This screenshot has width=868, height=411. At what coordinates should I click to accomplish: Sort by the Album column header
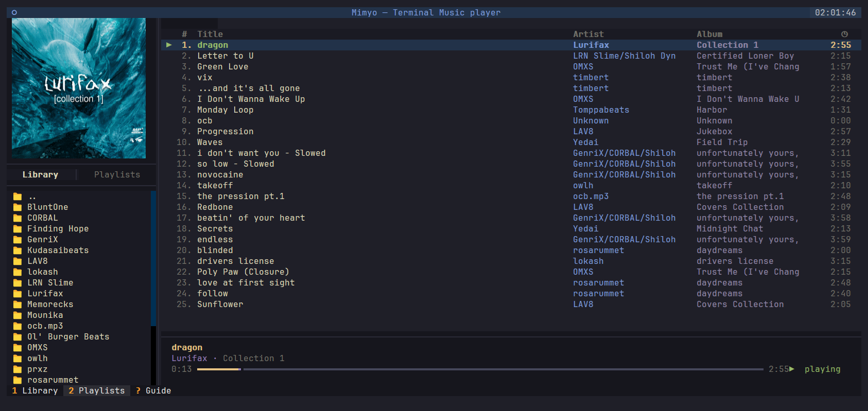(709, 34)
